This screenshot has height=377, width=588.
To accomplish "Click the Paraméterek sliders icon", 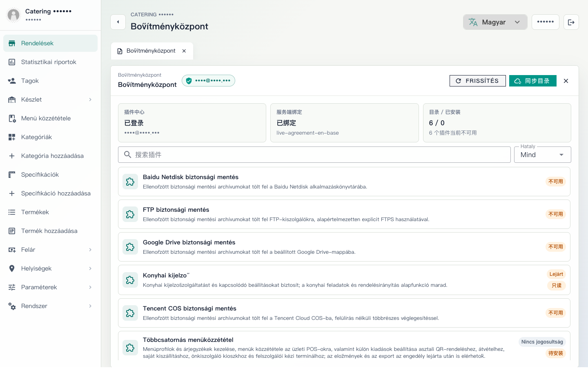I will click(12, 287).
